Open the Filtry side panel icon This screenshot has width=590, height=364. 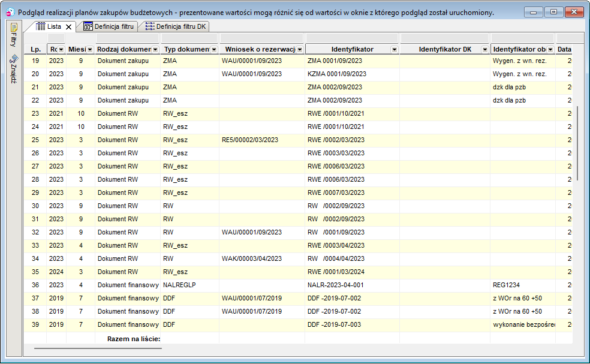pos(14,27)
